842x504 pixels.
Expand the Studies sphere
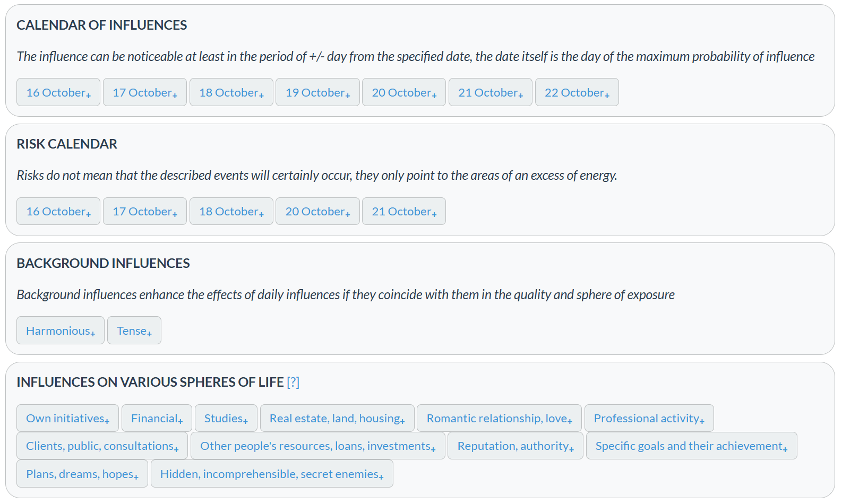coord(226,418)
